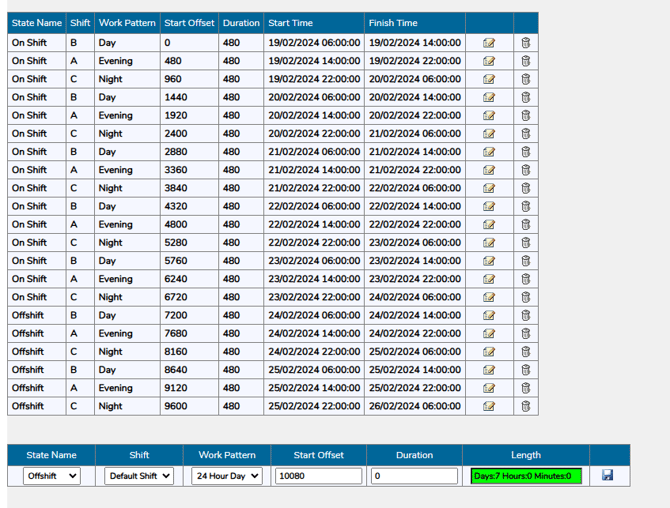This screenshot has height=508, width=670.
Task: Delete the row with start offset 5760
Action: click(x=526, y=261)
